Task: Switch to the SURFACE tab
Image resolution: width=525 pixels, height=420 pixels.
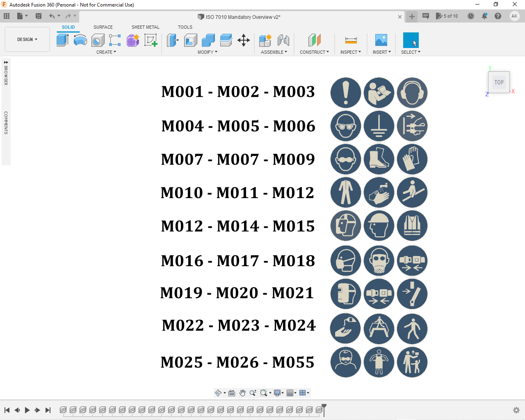Action: tap(103, 27)
